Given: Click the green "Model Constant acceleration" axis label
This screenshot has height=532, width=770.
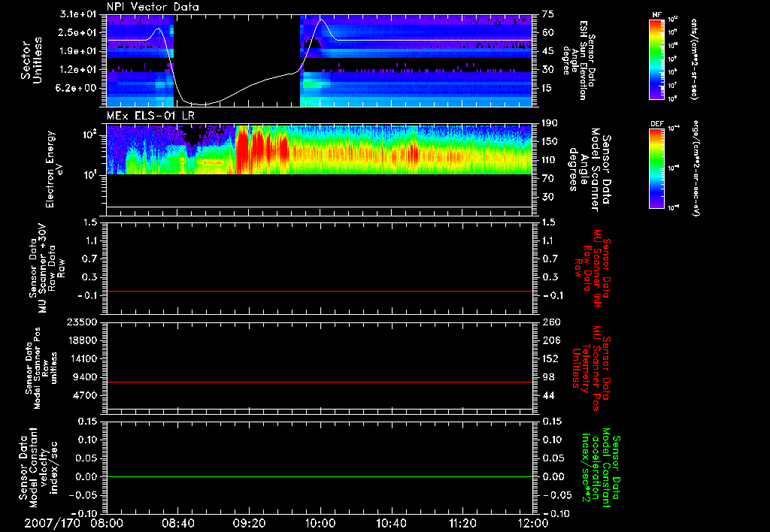Looking at the screenshot, I should pos(601,468).
